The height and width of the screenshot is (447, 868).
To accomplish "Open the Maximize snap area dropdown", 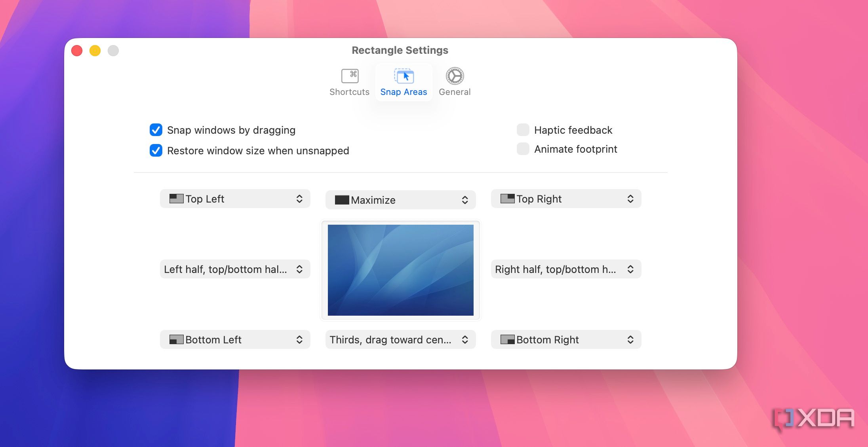I will (x=401, y=200).
